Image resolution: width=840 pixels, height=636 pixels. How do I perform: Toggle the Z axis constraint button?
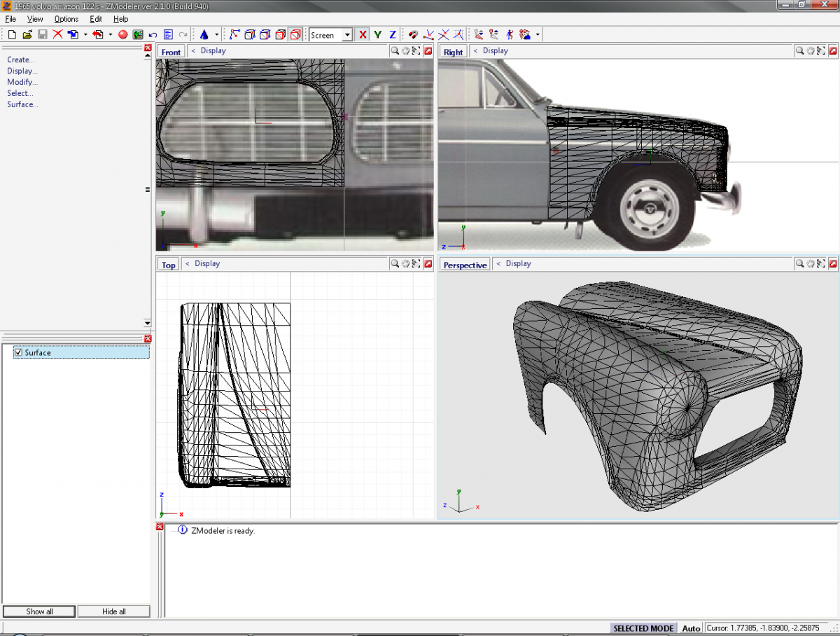[x=393, y=34]
